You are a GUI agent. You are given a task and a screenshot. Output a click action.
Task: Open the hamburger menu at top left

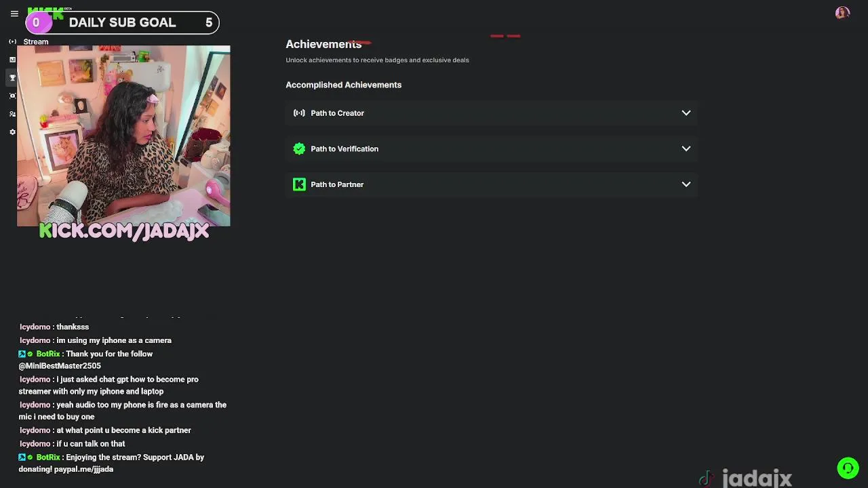[14, 14]
